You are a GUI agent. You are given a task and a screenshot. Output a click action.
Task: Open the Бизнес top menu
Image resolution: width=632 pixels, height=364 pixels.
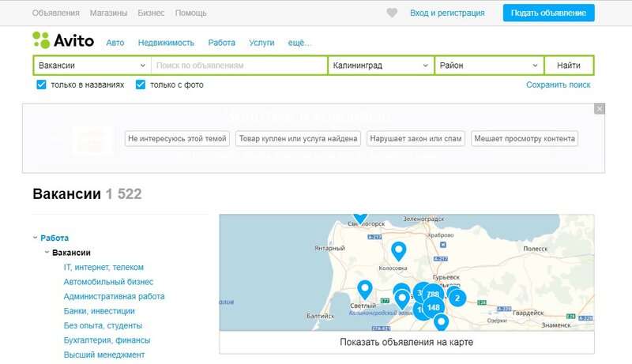click(151, 13)
